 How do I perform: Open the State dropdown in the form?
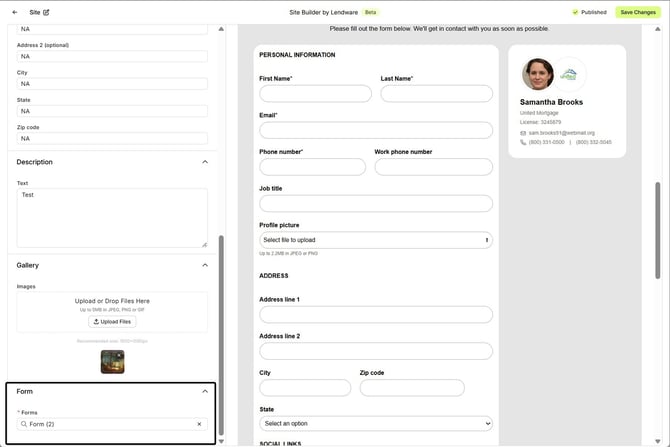coord(375,424)
